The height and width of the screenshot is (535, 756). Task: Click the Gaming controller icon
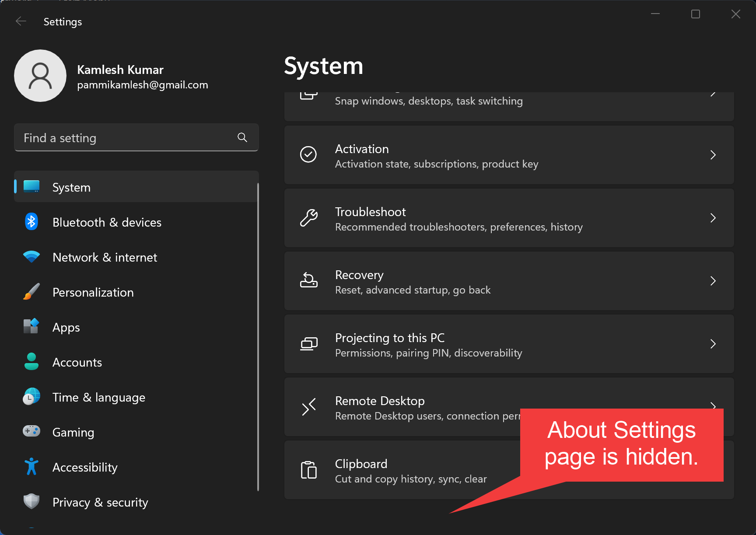tap(31, 431)
